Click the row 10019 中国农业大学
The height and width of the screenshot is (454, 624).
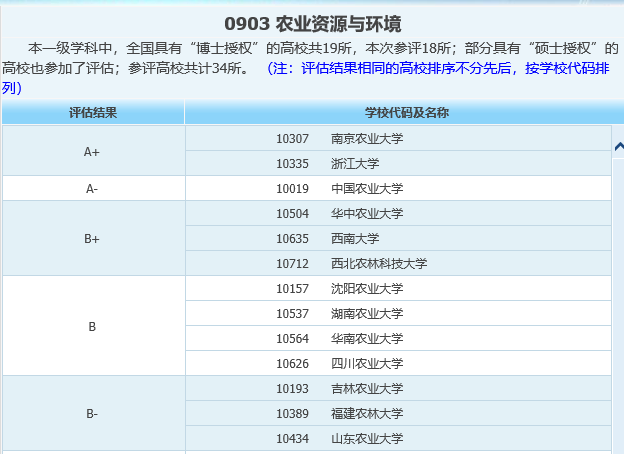pyautogui.click(x=398, y=188)
